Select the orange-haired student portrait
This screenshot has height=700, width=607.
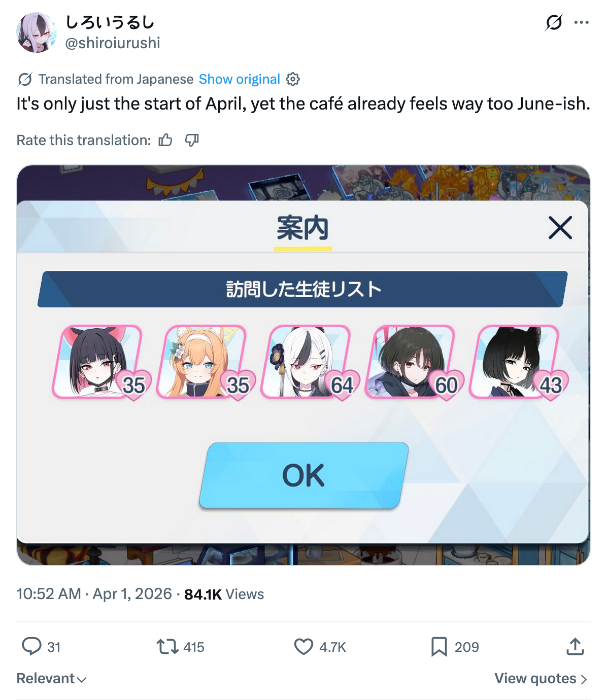point(203,362)
